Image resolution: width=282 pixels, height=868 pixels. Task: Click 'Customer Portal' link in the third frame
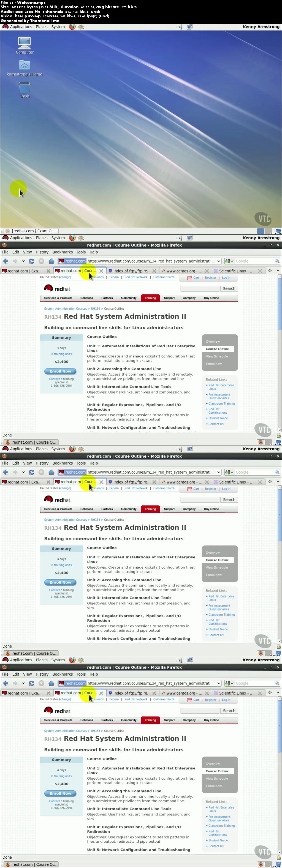tap(164, 488)
